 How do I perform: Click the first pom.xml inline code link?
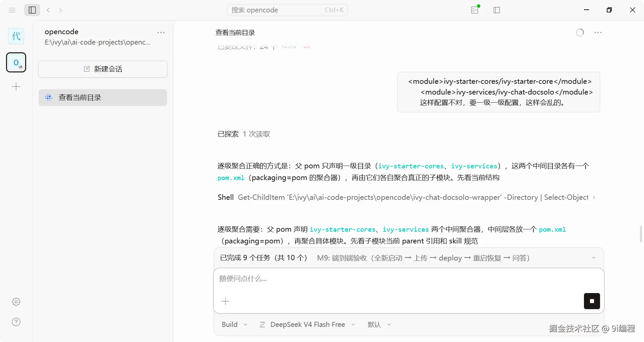pos(231,178)
